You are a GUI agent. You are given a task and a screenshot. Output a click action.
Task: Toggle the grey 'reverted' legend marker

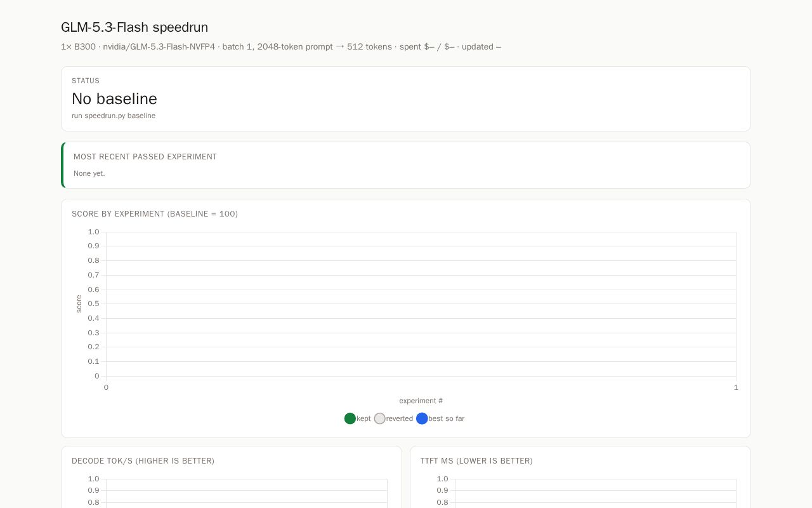(x=380, y=418)
